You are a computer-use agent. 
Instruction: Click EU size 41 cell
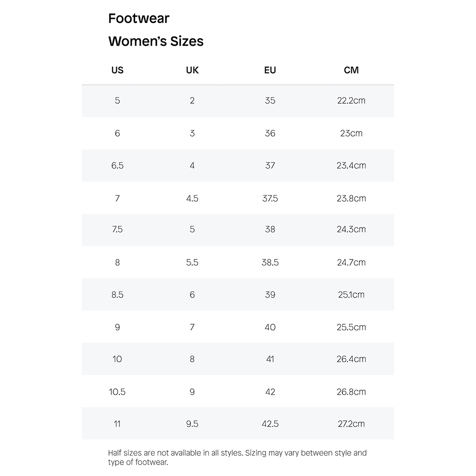270,359
